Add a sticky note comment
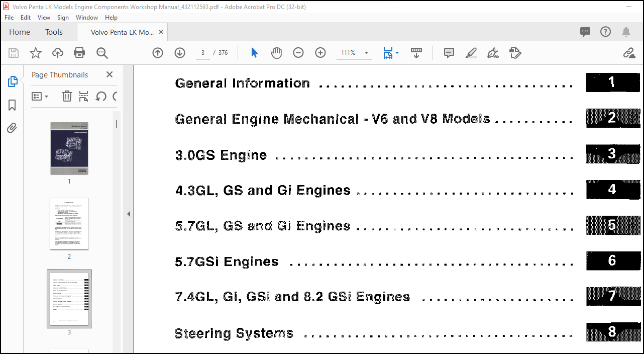The width and height of the screenshot is (644, 354). [x=449, y=53]
